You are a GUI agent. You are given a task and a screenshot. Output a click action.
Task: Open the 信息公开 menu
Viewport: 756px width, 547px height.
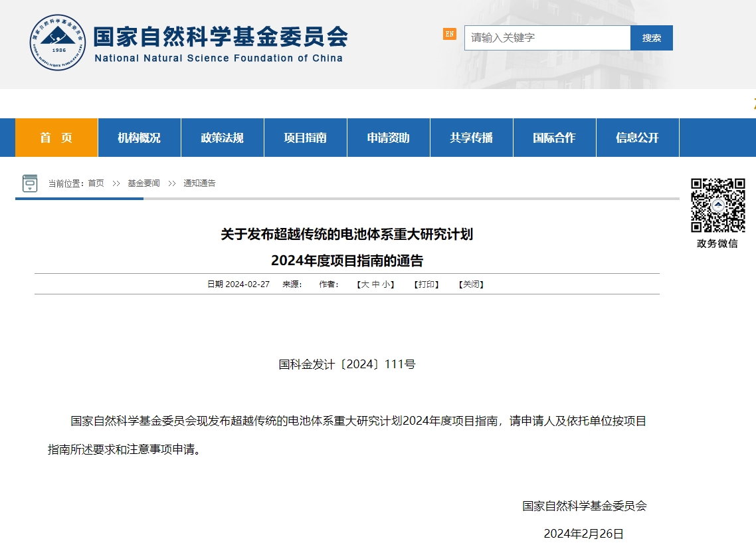pyautogui.click(x=637, y=138)
